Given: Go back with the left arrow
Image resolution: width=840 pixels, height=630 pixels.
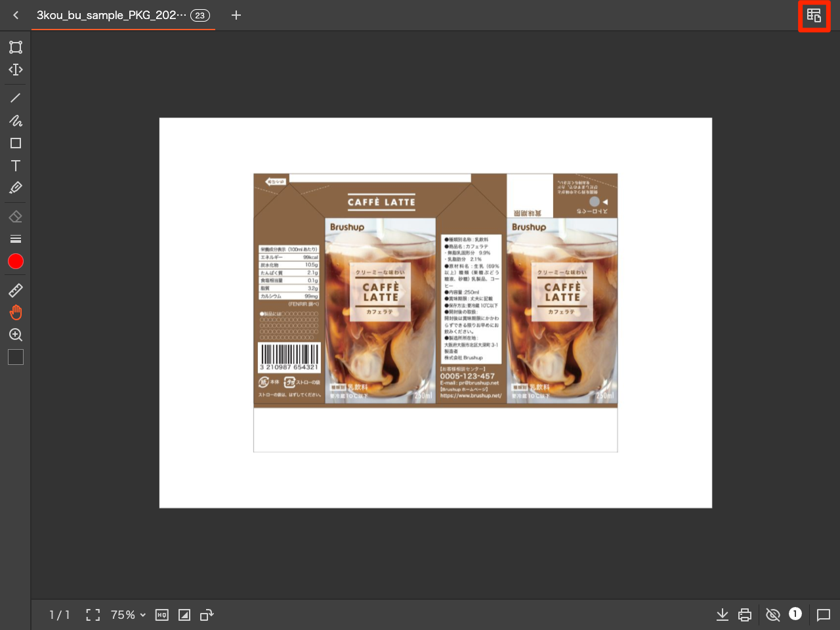Looking at the screenshot, I should 16,15.
